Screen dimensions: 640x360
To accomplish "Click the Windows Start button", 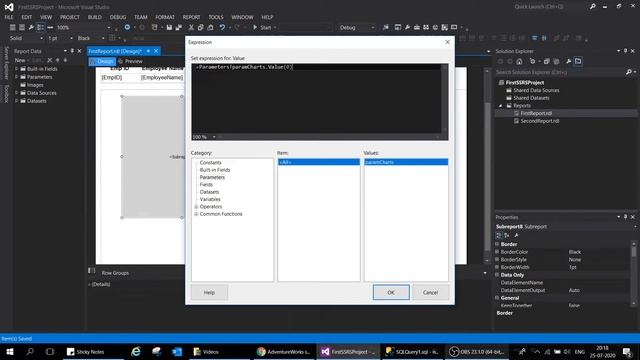I will (9, 351).
